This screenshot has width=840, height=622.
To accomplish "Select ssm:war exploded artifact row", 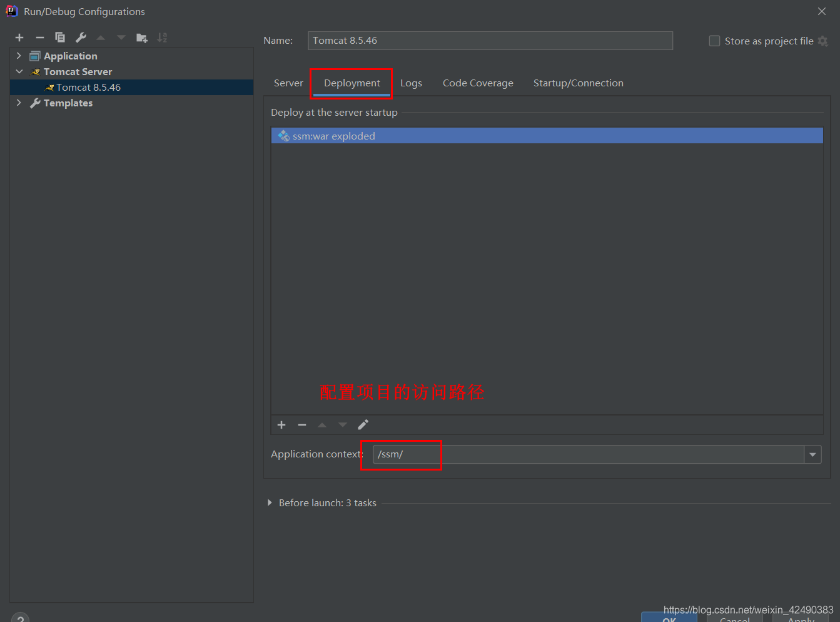I will [547, 136].
